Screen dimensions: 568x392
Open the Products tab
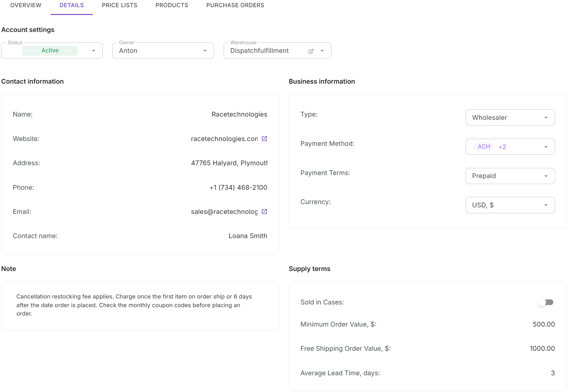click(172, 5)
